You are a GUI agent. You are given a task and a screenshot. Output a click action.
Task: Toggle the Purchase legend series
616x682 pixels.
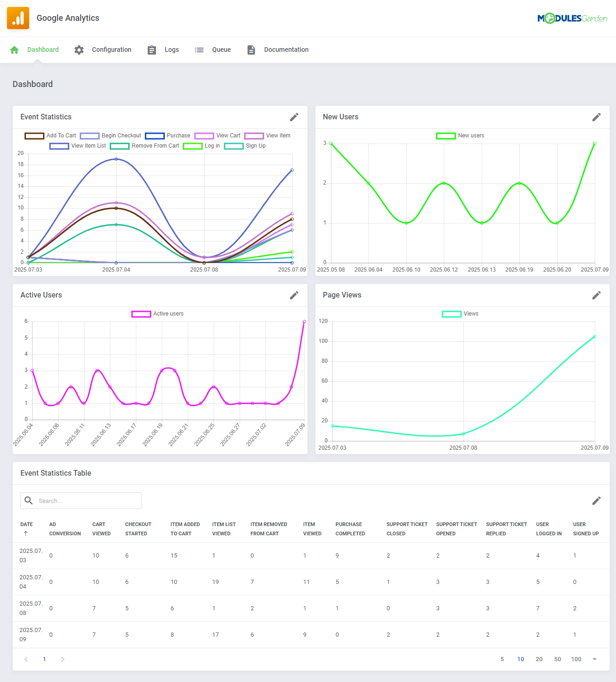coord(168,136)
